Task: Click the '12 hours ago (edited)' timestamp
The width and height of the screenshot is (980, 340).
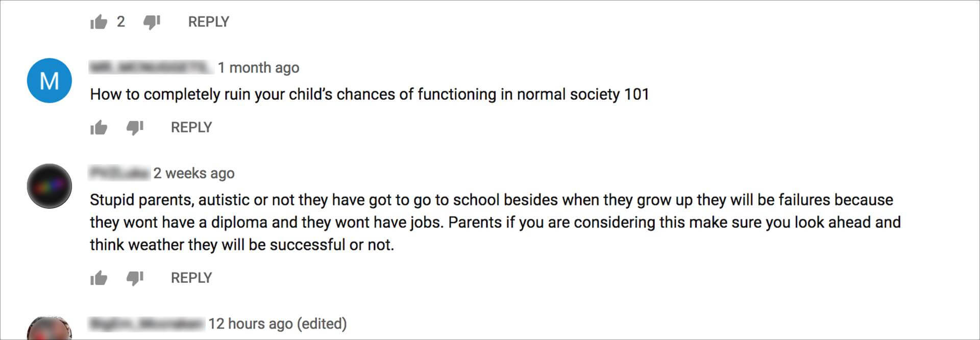Action: tap(277, 324)
